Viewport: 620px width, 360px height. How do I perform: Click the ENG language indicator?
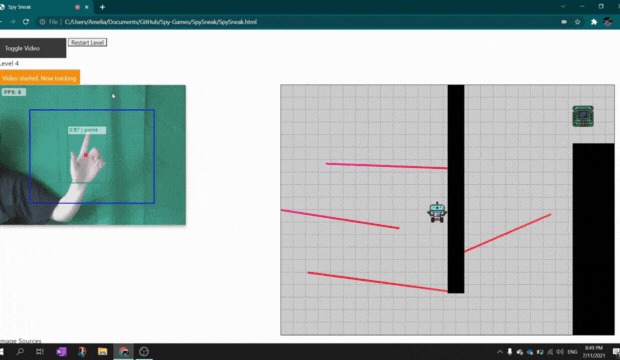point(572,352)
